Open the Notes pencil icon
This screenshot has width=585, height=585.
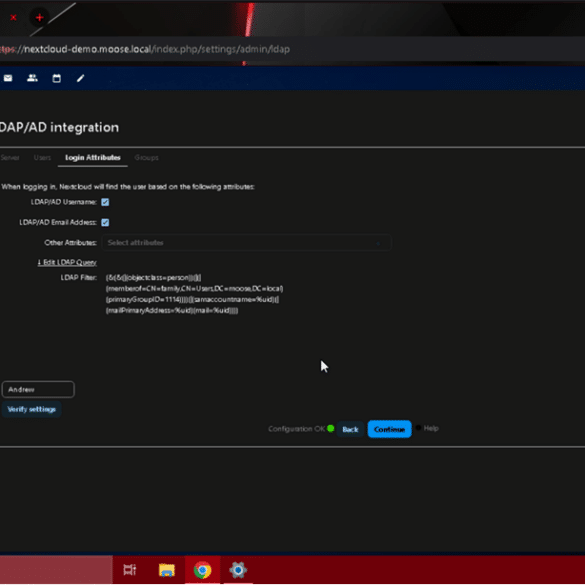(81, 78)
